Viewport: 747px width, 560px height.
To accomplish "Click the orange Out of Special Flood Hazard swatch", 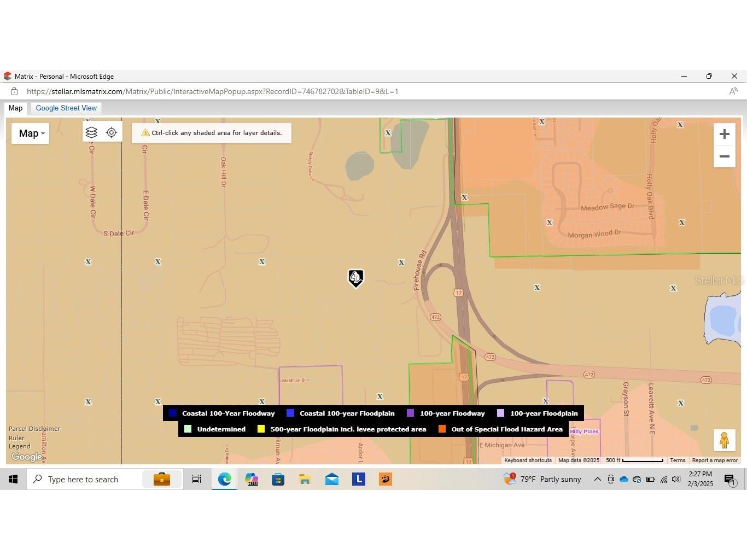I will click(442, 429).
